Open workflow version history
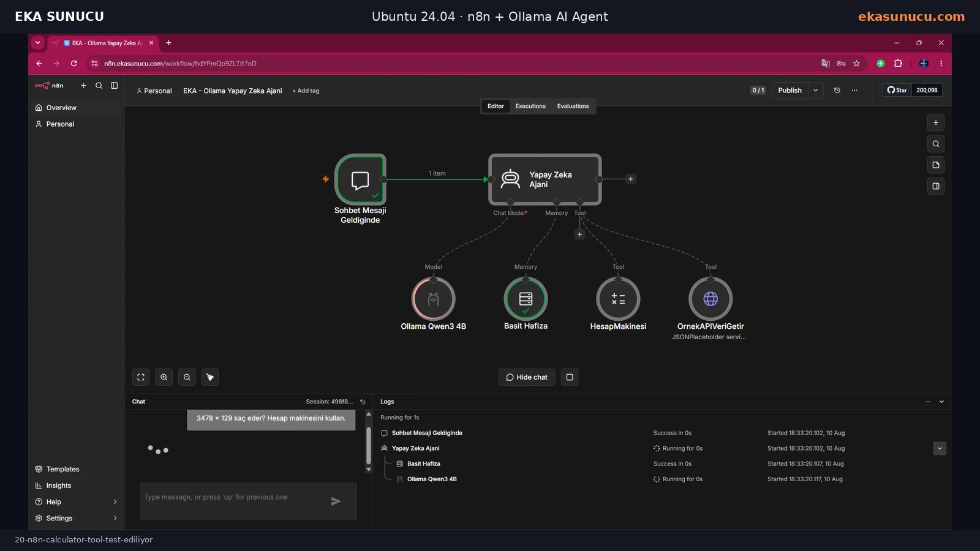 click(837, 91)
